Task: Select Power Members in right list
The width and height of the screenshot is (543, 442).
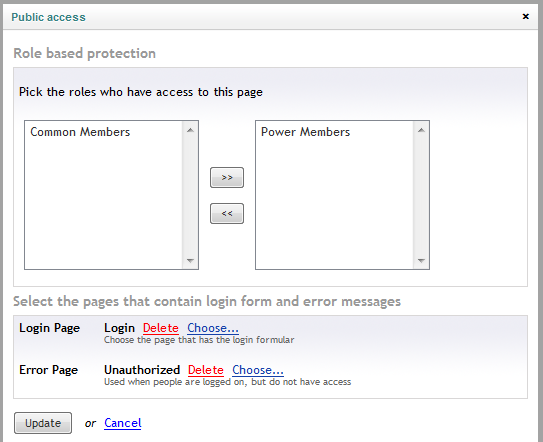Action: pos(305,132)
